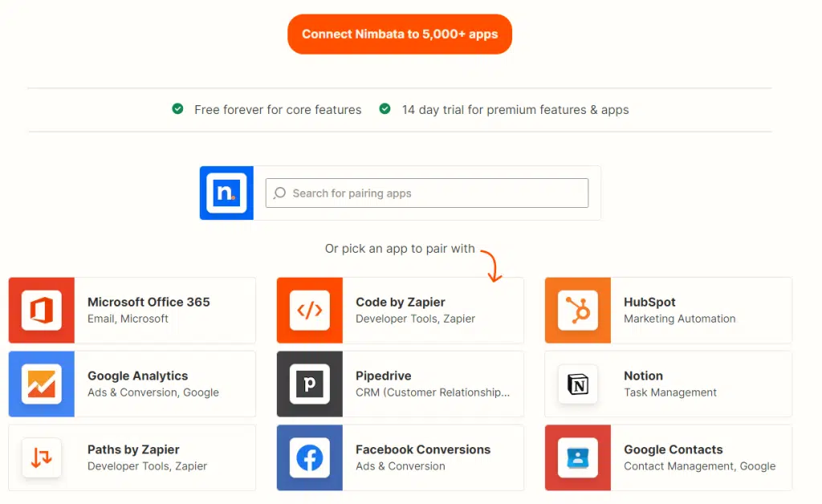
Task: Open Notion title link
Action: click(x=643, y=376)
